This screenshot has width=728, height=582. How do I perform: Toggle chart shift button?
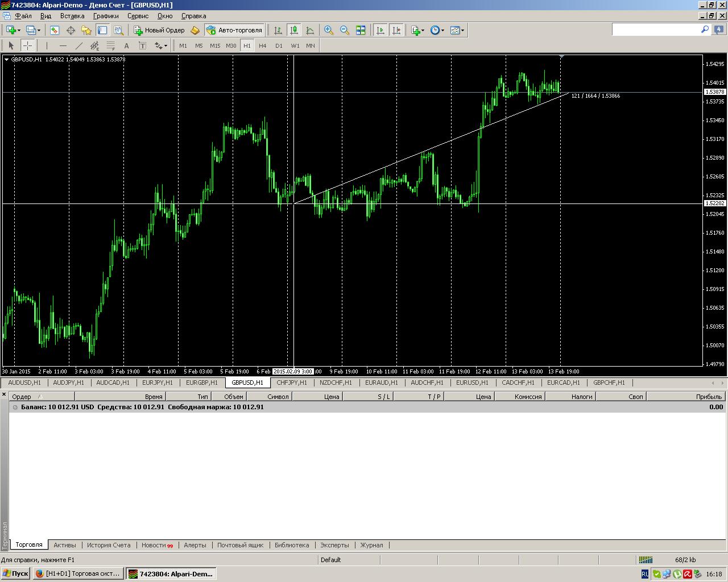click(396, 30)
